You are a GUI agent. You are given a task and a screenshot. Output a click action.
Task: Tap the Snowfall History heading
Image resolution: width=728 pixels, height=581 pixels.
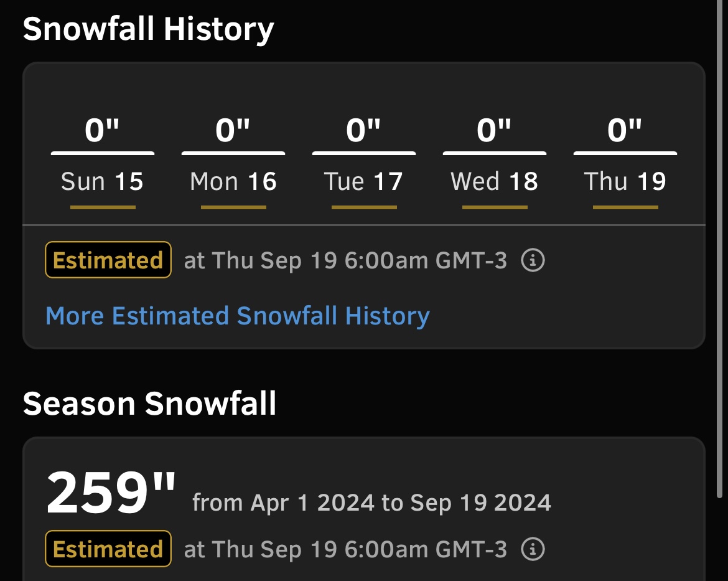point(149,30)
